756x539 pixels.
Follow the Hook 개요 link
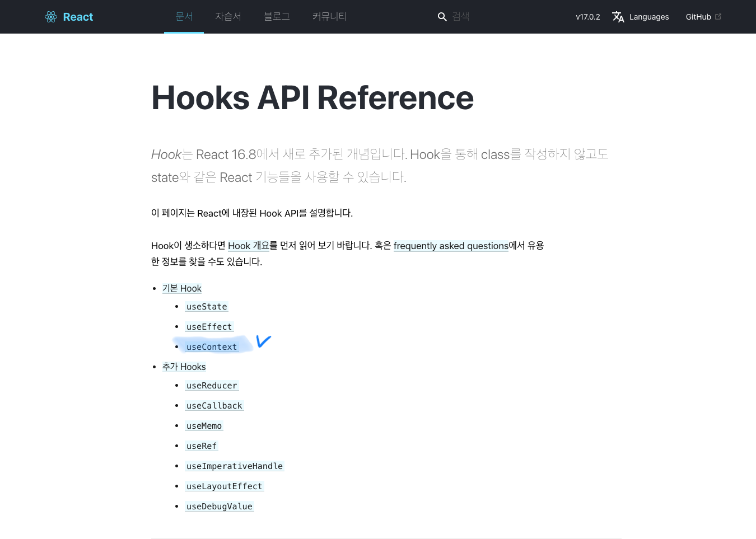(249, 246)
